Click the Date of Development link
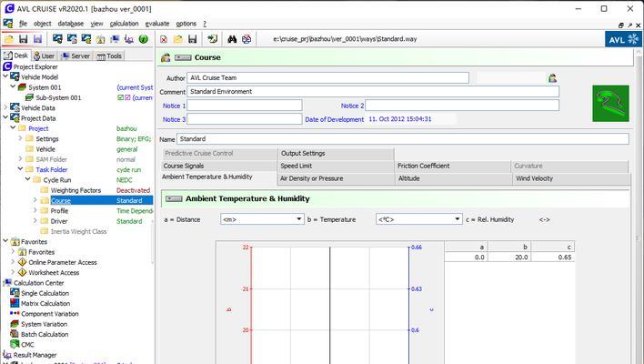 pos(335,119)
